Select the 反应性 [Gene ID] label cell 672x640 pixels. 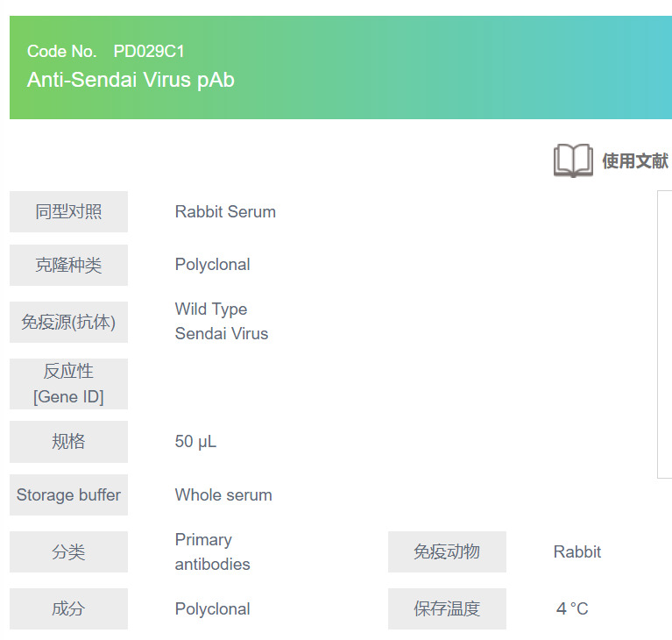coord(68,384)
